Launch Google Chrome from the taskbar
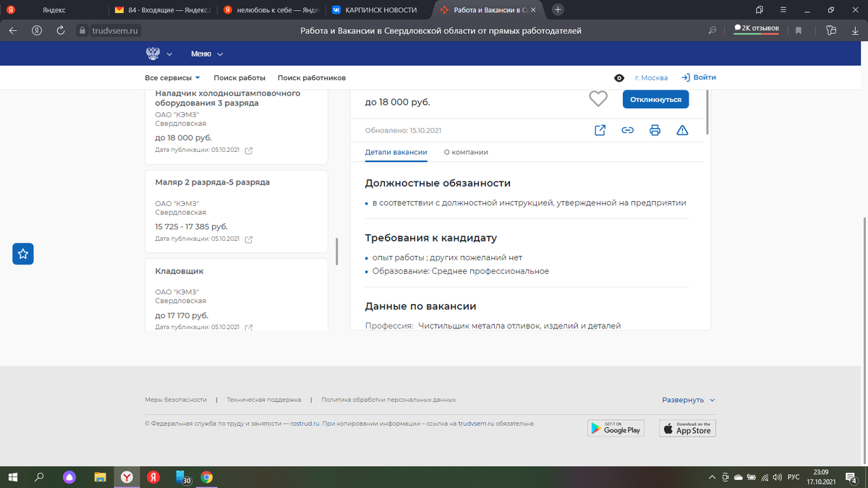This screenshot has height=488, width=868. tap(207, 477)
